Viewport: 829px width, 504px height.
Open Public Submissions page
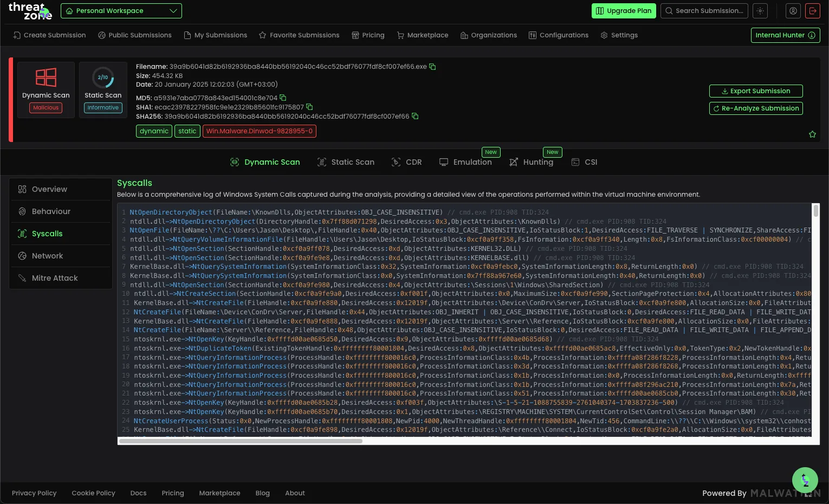(135, 35)
